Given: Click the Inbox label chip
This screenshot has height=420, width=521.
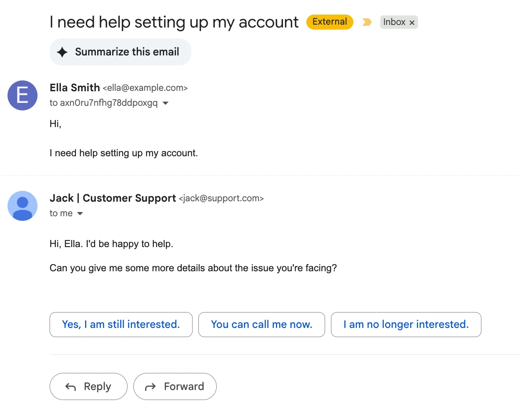Looking at the screenshot, I should point(394,22).
